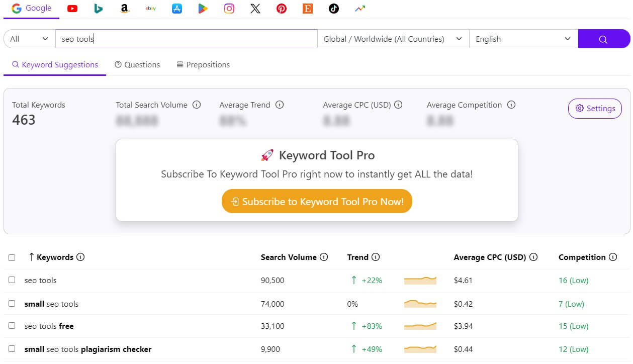Select the Pinterest source icon
The width and height of the screenshot is (633, 364).
281,9
